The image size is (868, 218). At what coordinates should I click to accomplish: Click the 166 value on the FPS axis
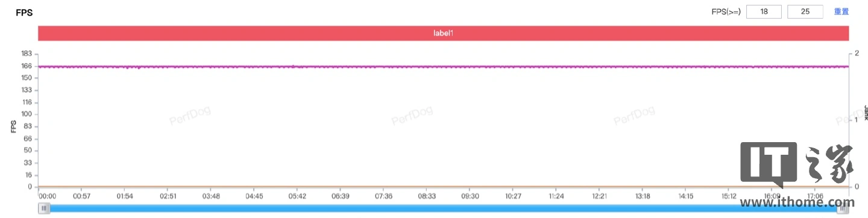tap(26, 66)
